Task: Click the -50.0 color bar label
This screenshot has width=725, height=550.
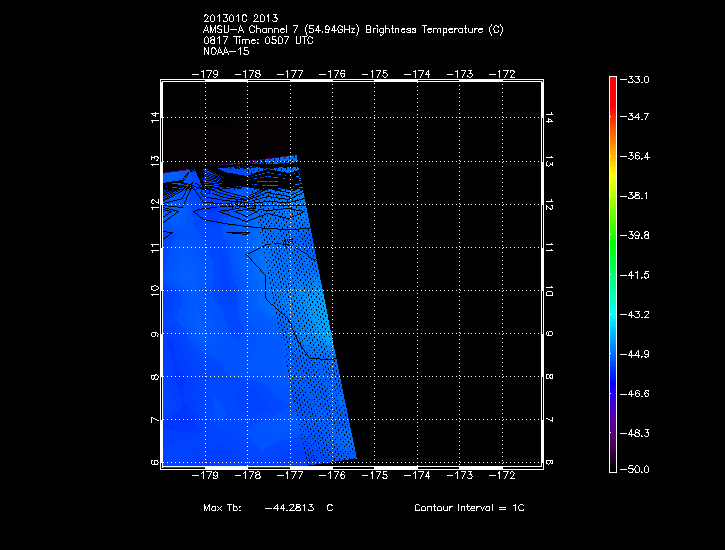Action: click(x=635, y=469)
